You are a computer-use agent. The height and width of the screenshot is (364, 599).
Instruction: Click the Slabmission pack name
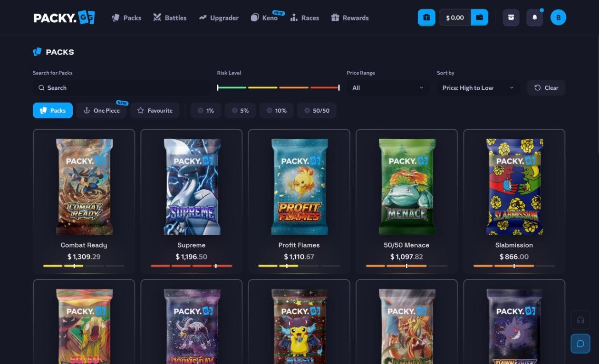point(514,245)
